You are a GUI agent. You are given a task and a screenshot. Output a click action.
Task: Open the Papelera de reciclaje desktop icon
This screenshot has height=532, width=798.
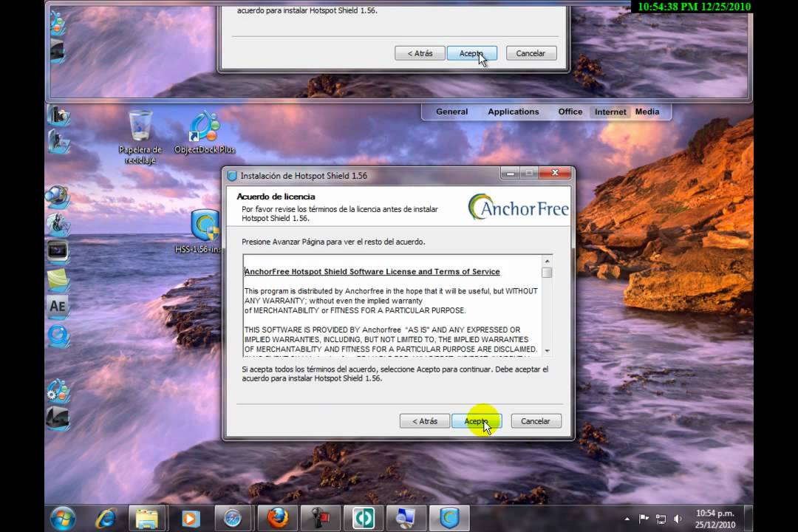point(140,137)
